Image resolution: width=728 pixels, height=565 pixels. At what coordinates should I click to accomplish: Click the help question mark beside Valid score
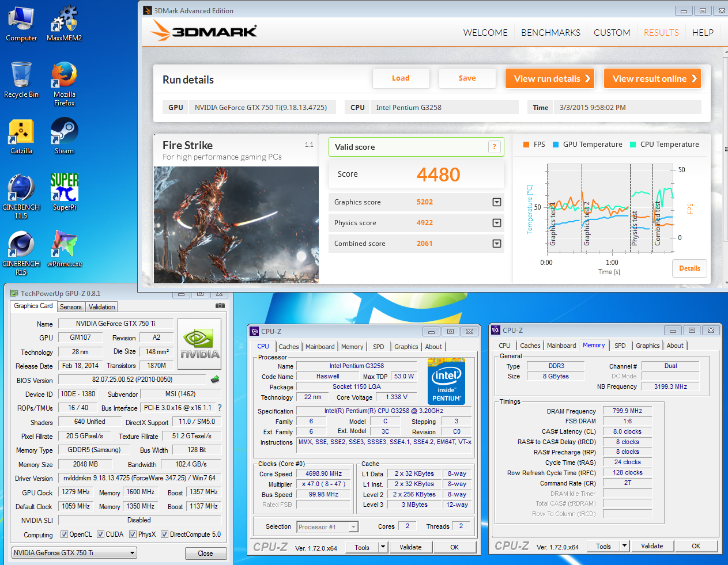click(494, 147)
